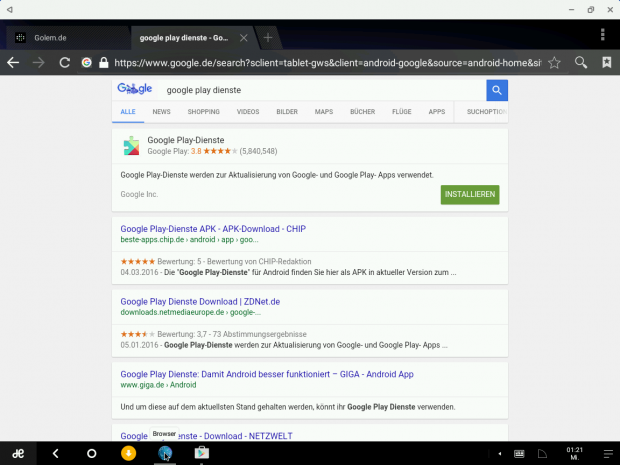
Task: Open the notification panel lines icon
Action: 608,454
